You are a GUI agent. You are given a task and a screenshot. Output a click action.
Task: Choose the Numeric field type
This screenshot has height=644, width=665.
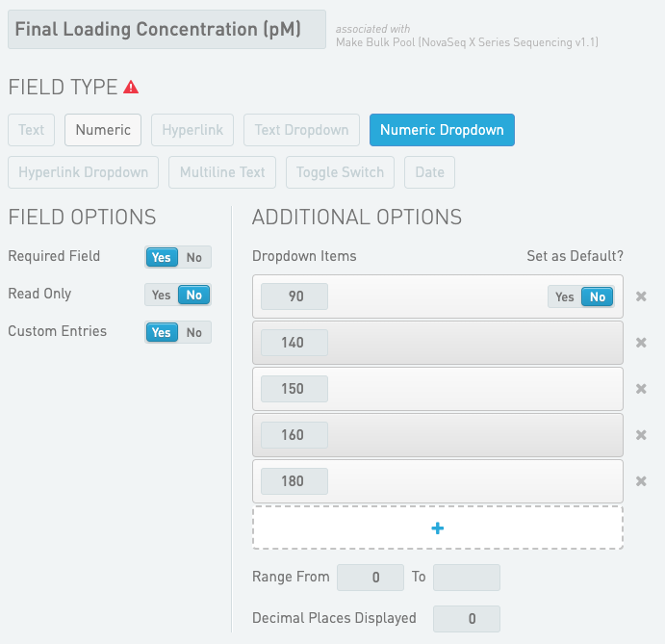coord(103,130)
